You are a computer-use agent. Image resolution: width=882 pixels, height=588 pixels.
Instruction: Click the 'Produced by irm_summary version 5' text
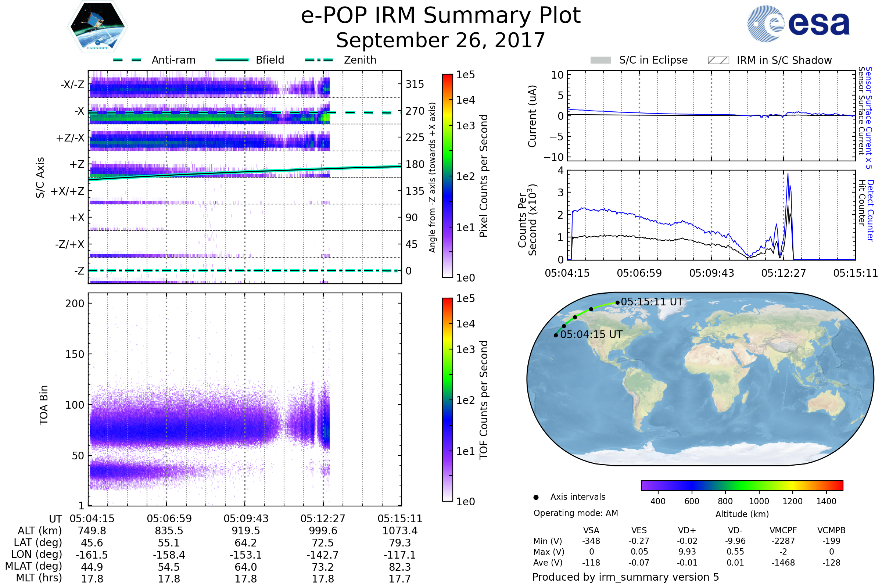625,577
